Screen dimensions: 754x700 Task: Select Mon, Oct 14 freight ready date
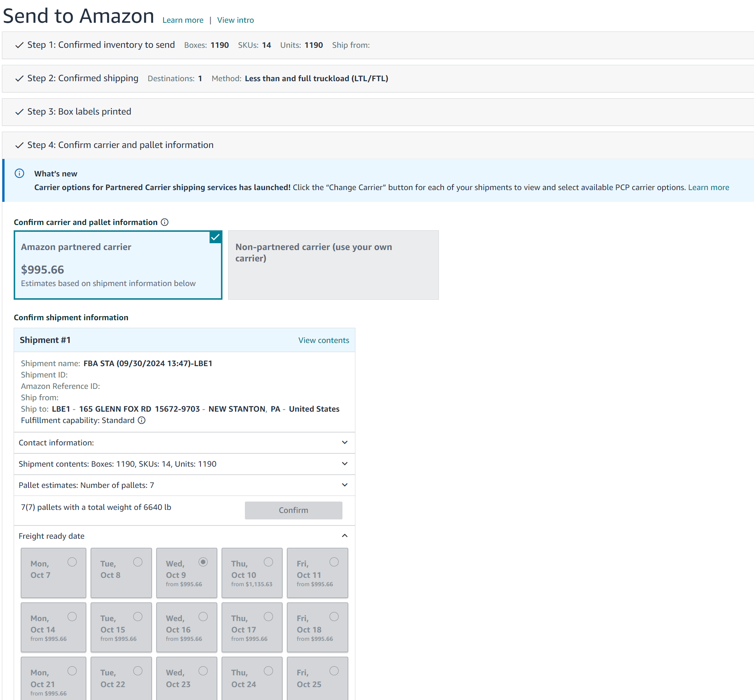click(x=72, y=617)
